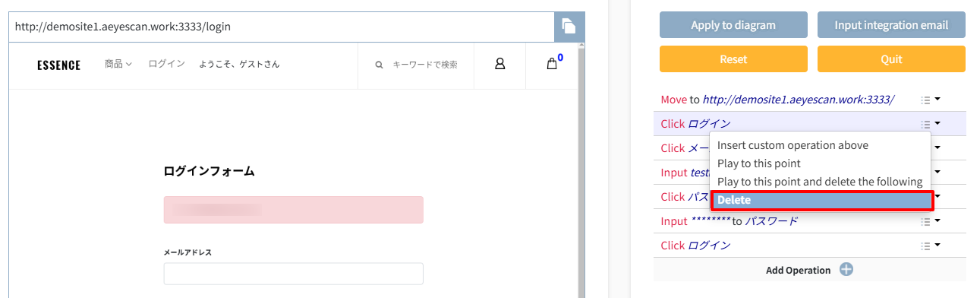The image size is (980, 298).
Task: Open the shopping cart icon
Action: (x=553, y=64)
